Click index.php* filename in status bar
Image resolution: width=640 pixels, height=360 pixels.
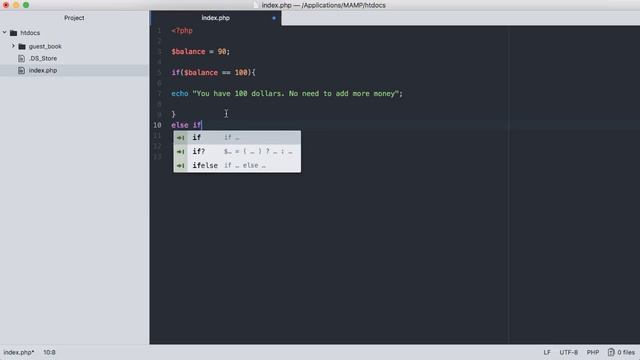click(x=19, y=352)
